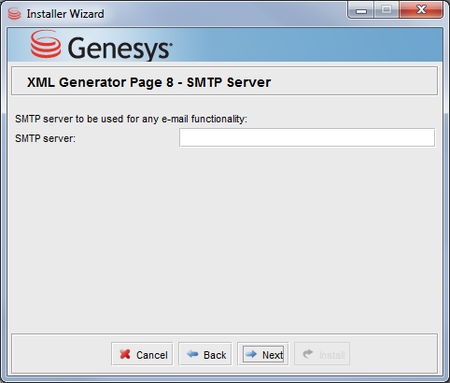Click the e-mail functionality description text
This screenshot has width=450, height=383.
131,119
